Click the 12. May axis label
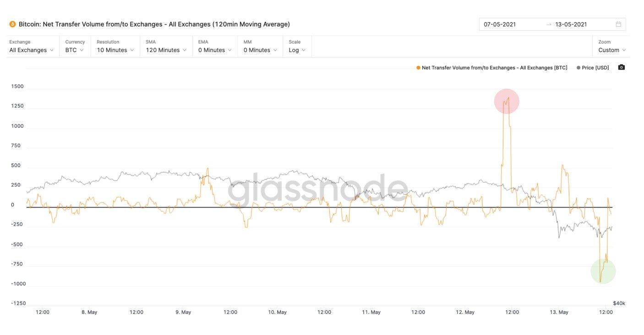The width and height of the screenshot is (644, 335). [465, 312]
